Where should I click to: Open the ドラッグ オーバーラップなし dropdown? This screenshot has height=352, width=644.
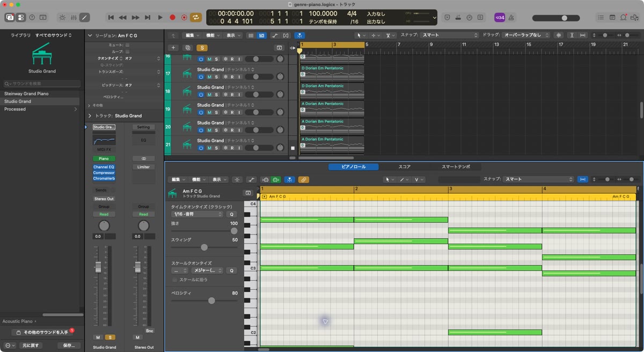click(525, 35)
